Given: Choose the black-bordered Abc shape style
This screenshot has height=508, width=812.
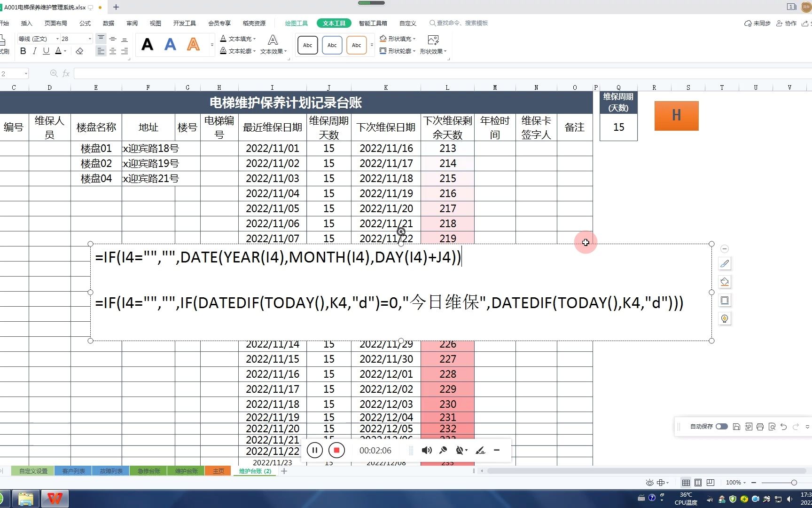Looking at the screenshot, I should point(308,45).
